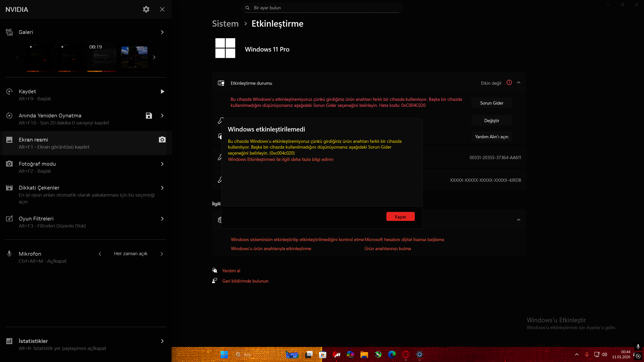
Task: Expand Oyun Filtreleri options
Action: pyautogui.click(x=162, y=219)
